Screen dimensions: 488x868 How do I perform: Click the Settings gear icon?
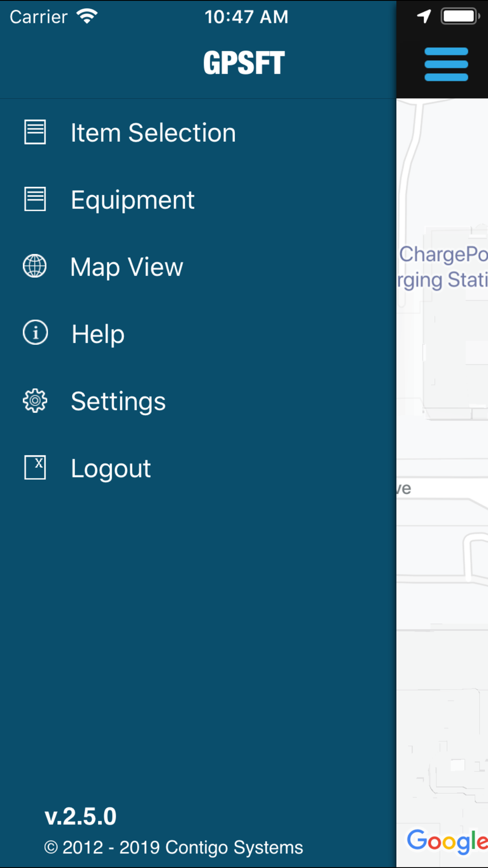(35, 401)
